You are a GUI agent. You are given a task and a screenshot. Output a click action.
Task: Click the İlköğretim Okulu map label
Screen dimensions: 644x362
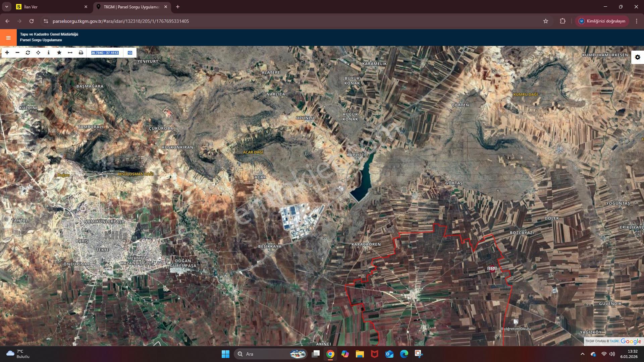click(516, 329)
